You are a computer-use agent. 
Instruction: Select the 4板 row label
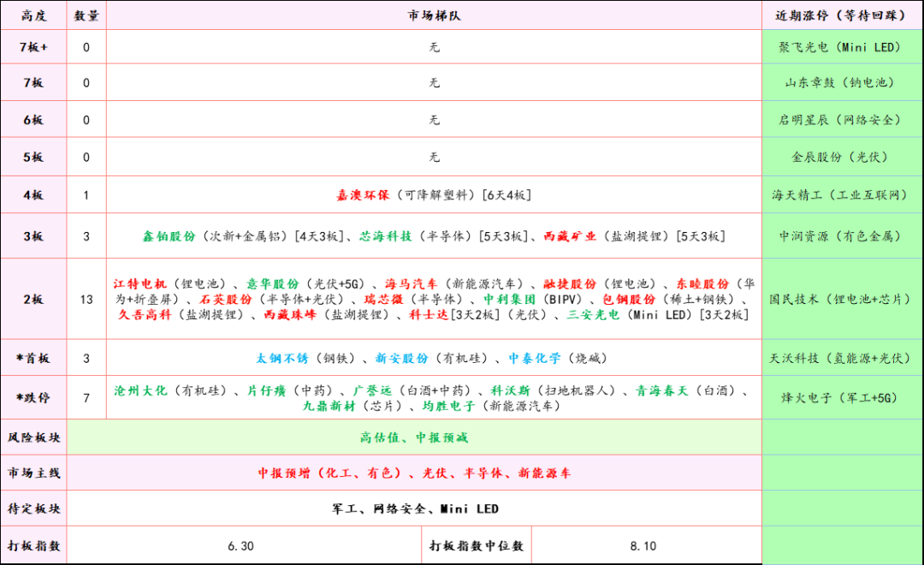tap(33, 194)
